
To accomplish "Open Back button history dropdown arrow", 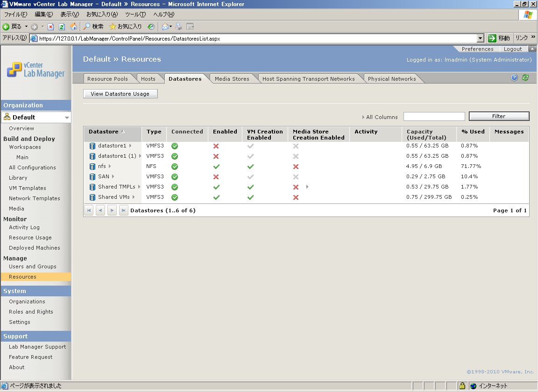I will point(27,27).
